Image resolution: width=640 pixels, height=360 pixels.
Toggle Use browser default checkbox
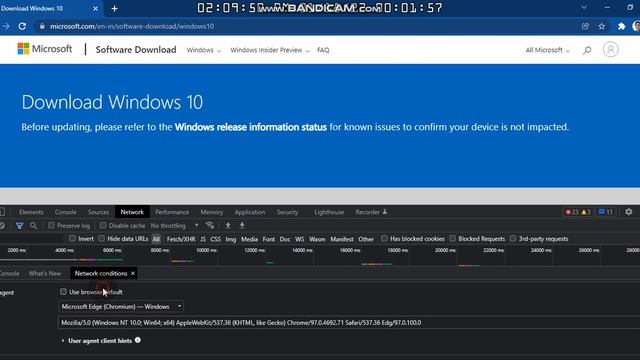pyautogui.click(x=63, y=291)
